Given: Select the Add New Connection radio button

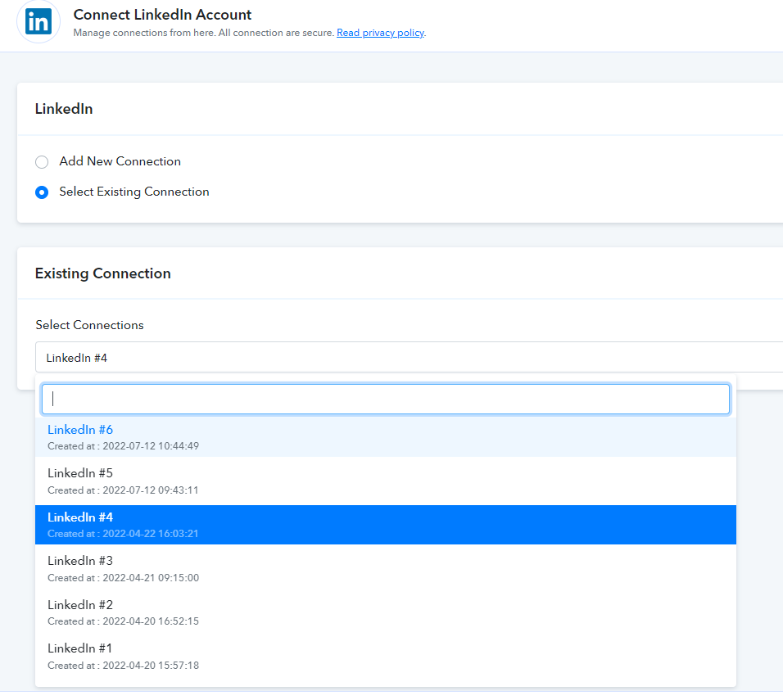Looking at the screenshot, I should click(x=42, y=162).
